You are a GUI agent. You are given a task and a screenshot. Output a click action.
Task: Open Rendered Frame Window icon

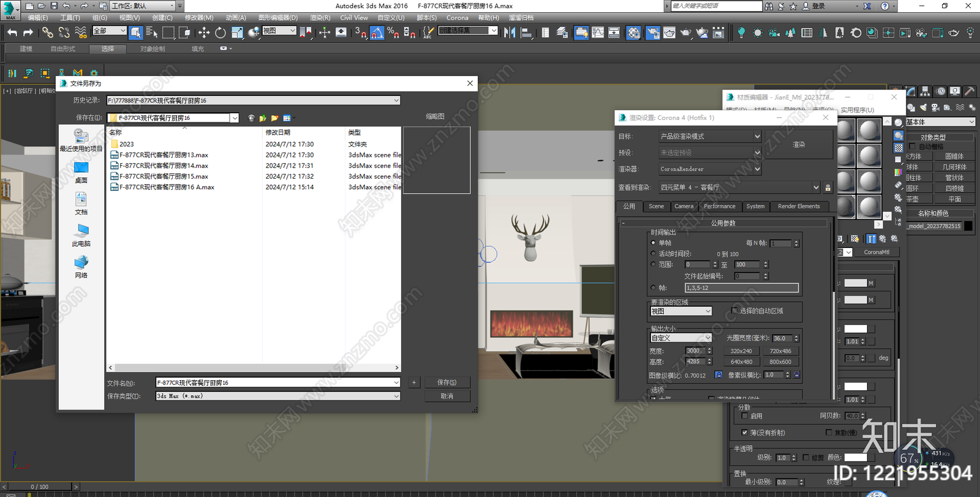pyautogui.click(x=669, y=32)
